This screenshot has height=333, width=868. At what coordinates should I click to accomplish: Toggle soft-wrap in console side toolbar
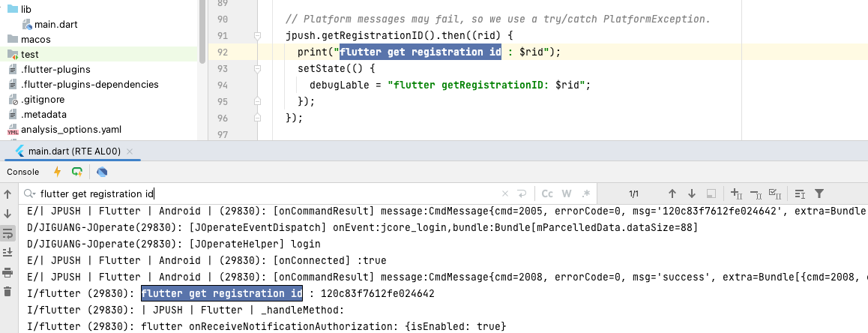pyautogui.click(x=7, y=233)
